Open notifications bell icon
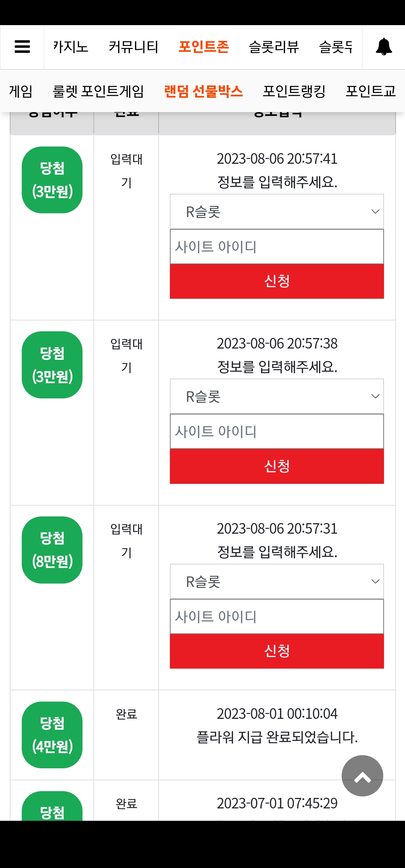The height and width of the screenshot is (868, 405). (384, 47)
